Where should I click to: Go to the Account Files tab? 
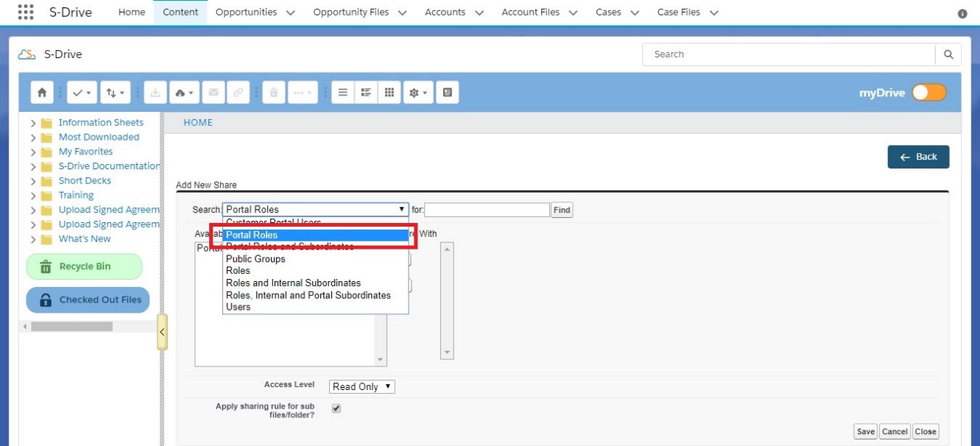530,13
